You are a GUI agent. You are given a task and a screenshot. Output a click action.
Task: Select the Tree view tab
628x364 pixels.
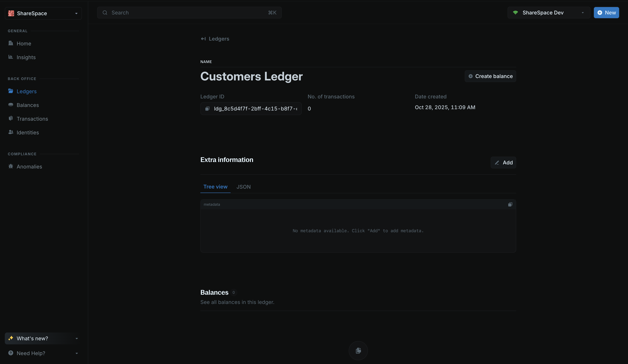215,187
